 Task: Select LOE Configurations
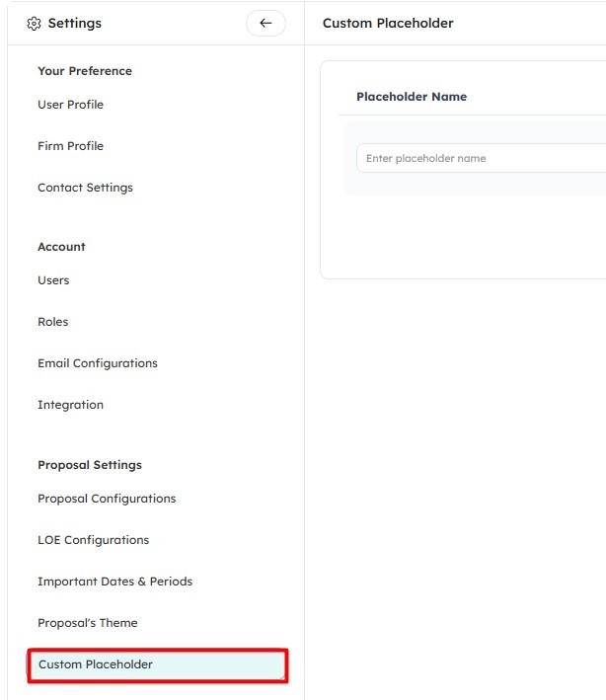point(93,540)
